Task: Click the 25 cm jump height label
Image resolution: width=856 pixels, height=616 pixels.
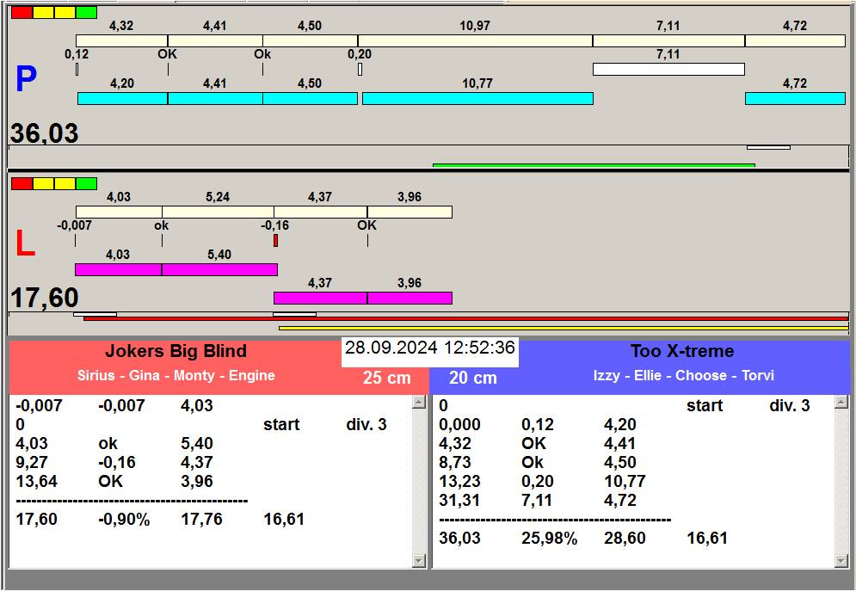Action: click(x=386, y=379)
